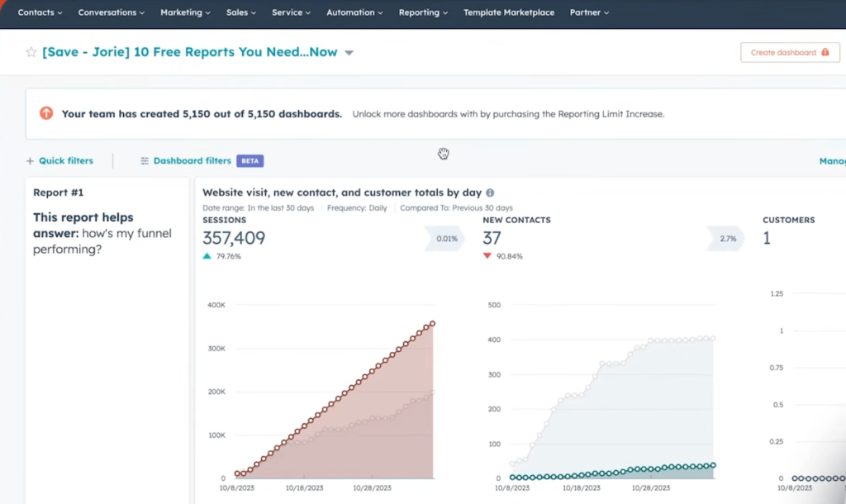
Task: Click the Create dashboard button
Action: pyautogui.click(x=790, y=52)
